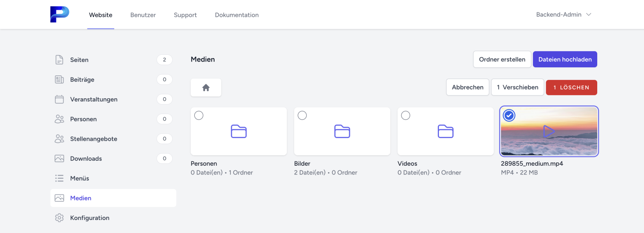
Task: Switch to the Dokumentation tab
Action: [x=237, y=15]
